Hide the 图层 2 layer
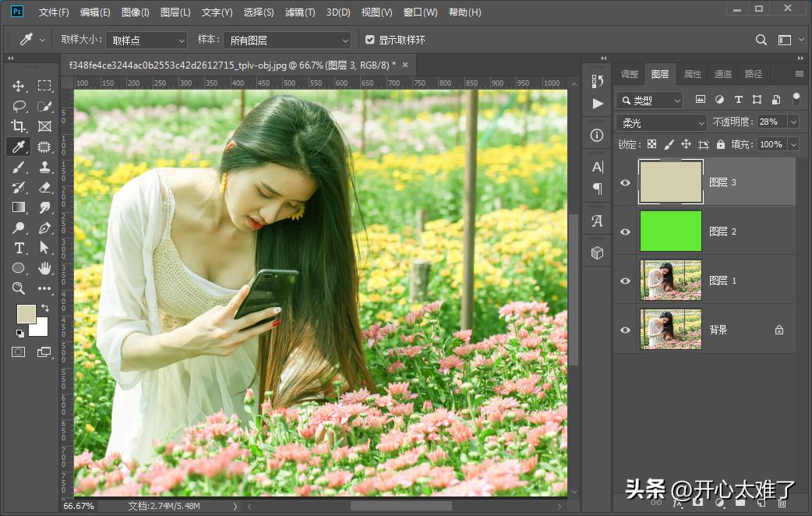The height and width of the screenshot is (516, 812). click(625, 231)
